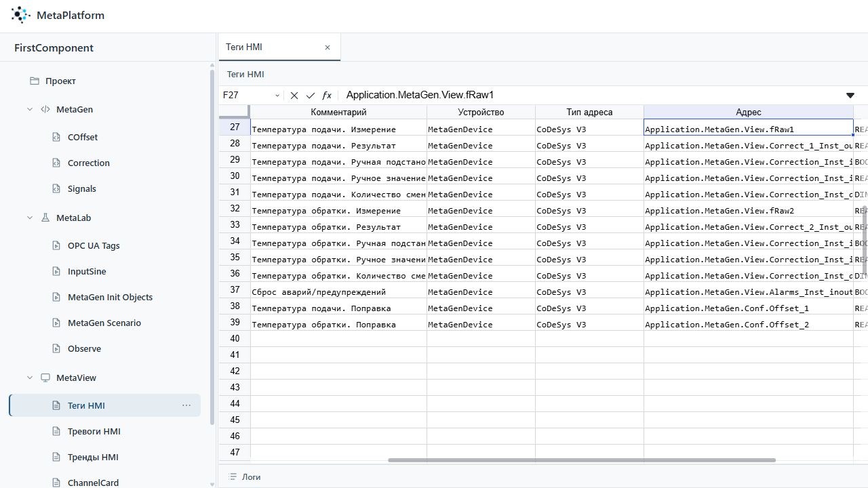This screenshot has height=488, width=868.
Task: Click the MetaGen code brackets icon
Action: coord(45,109)
